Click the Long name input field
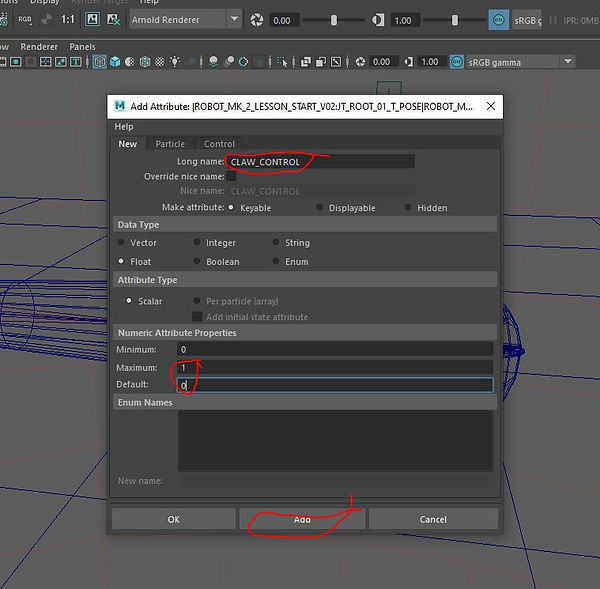Viewport: 600px width, 589px height. tap(320, 162)
